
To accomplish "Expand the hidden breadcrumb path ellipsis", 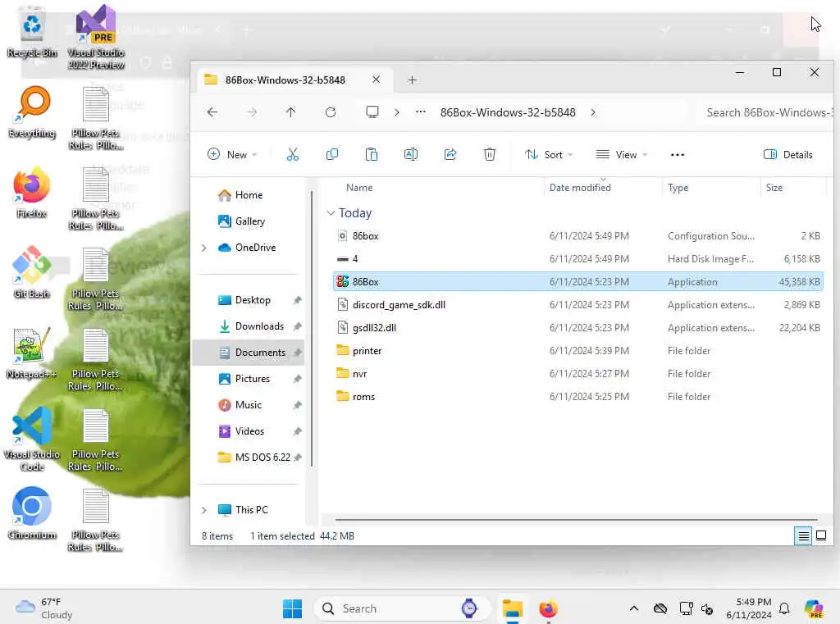I will click(421, 112).
